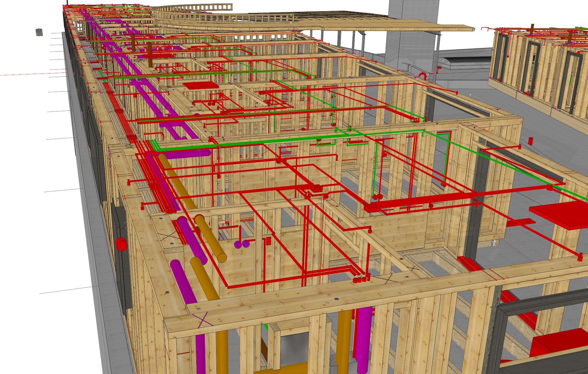The height and width of the screenshot is (374, 588).
Task: Select the pair of magenta pipe ends
Action: pyautogui.click(x=242, y=244)
